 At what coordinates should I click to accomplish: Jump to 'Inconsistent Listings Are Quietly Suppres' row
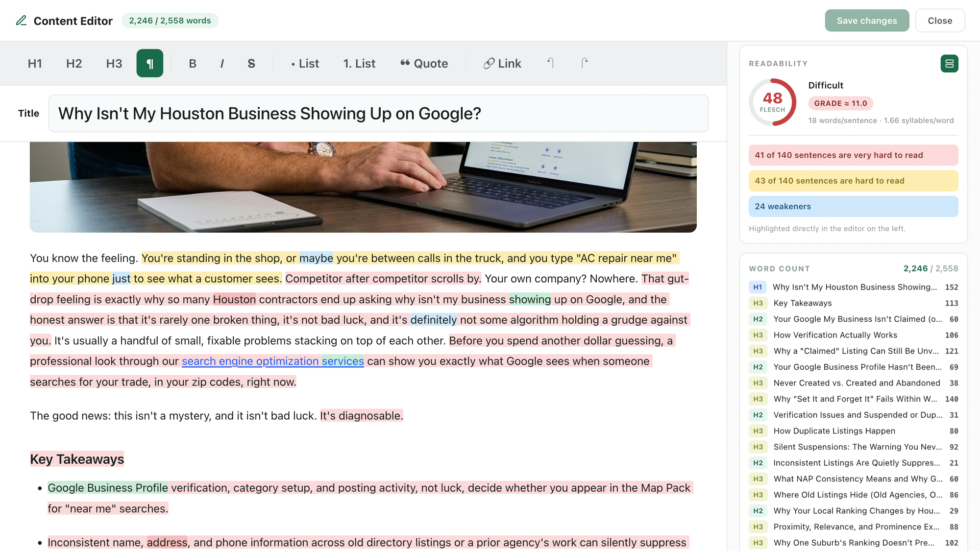pyautogui.click(x=853, y=463)
